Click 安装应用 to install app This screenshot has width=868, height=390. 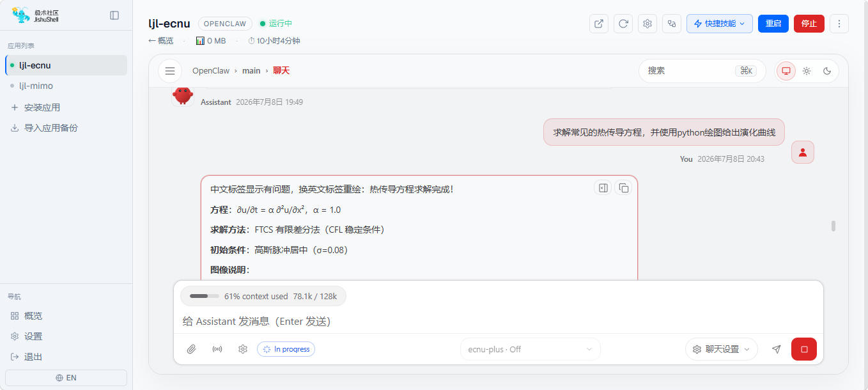(x=36, y=107)
